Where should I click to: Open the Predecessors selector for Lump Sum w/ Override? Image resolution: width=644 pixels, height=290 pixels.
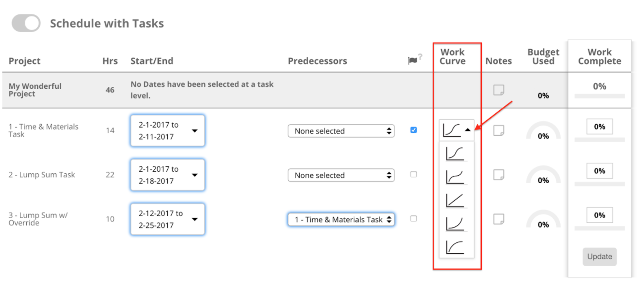point(341,219)
